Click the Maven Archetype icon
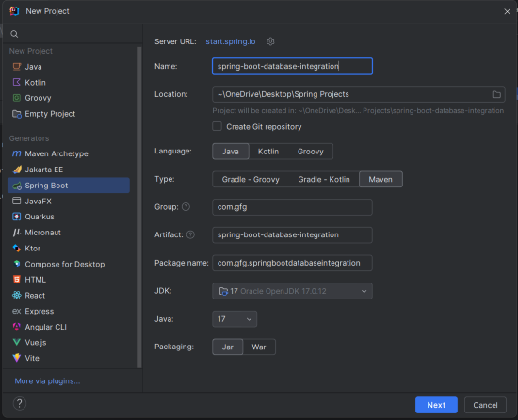This screenshot has width=518, height=420. (x=17, y=153)
